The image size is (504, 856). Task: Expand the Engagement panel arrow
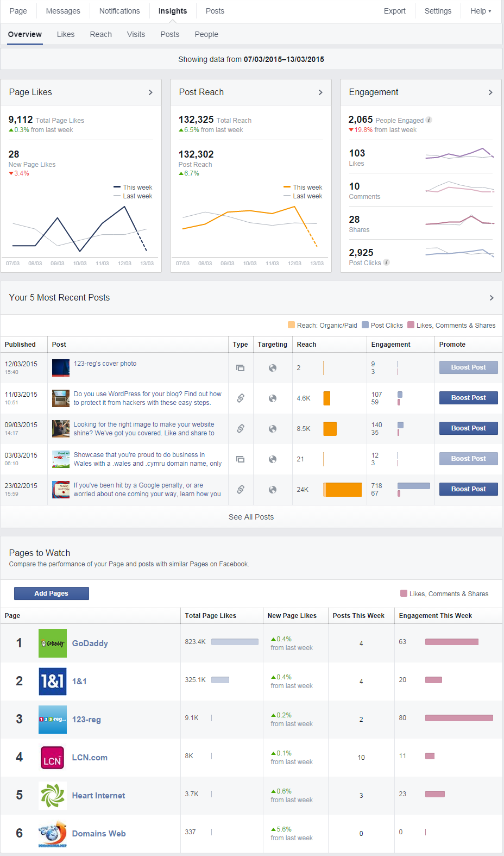(x=490, y=92)
